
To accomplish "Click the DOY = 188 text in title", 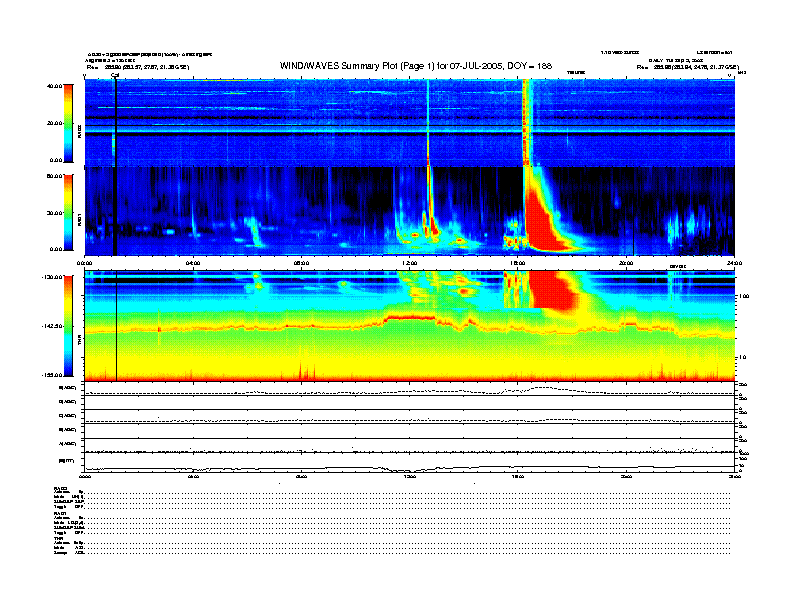I will (x=529, y=66).
